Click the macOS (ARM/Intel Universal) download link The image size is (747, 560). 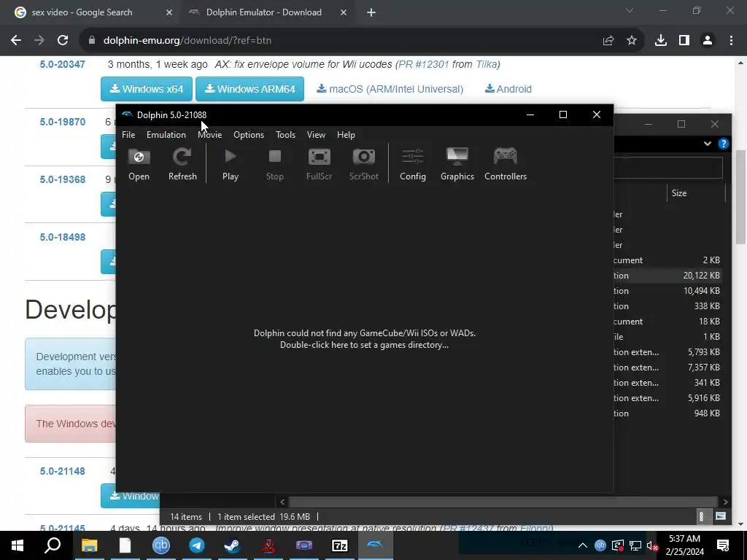(x=390, y=89)
